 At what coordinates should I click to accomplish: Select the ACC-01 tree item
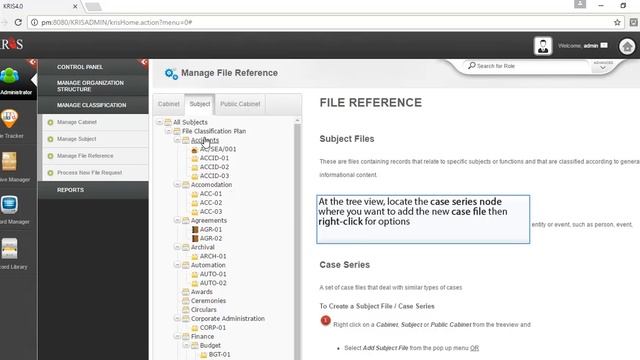pos(211,194)
